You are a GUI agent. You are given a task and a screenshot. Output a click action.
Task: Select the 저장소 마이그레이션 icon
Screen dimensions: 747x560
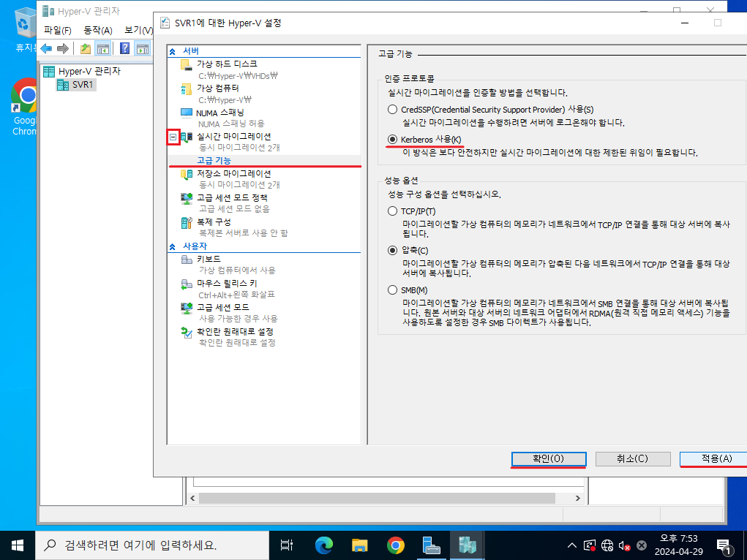(x=187, y=175)
